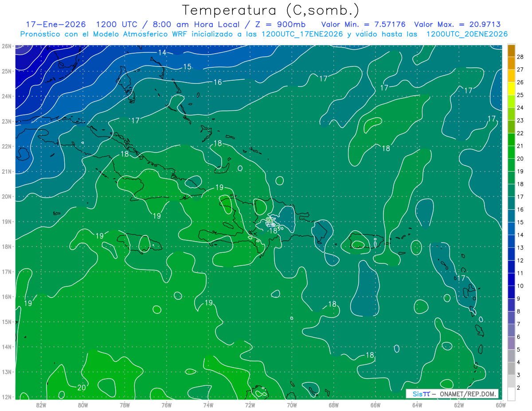Viewport: 532px width, 411px height.
Task: Click latitude axis label '21N'
Action: (6, 172)
